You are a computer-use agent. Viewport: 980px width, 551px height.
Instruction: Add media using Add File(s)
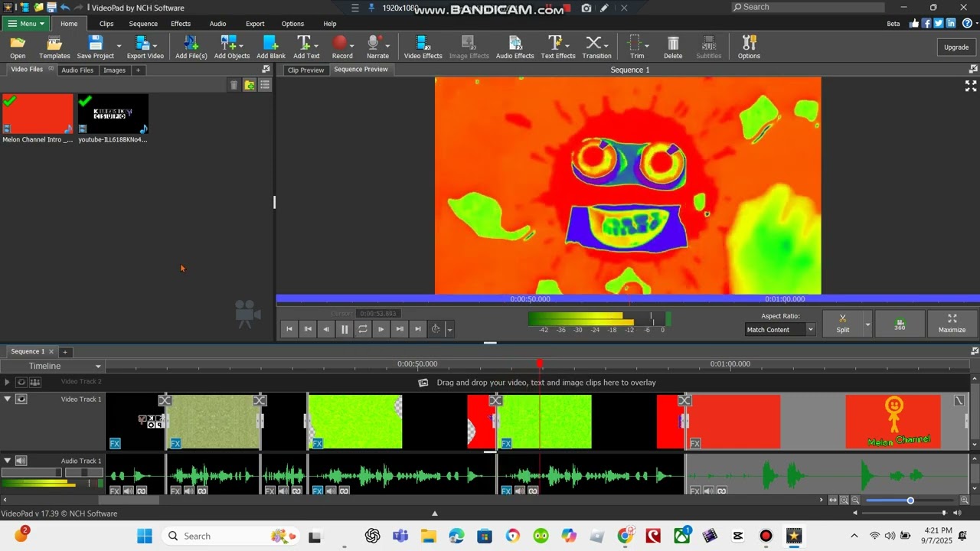pyautogui.click(x=191, y=47)
